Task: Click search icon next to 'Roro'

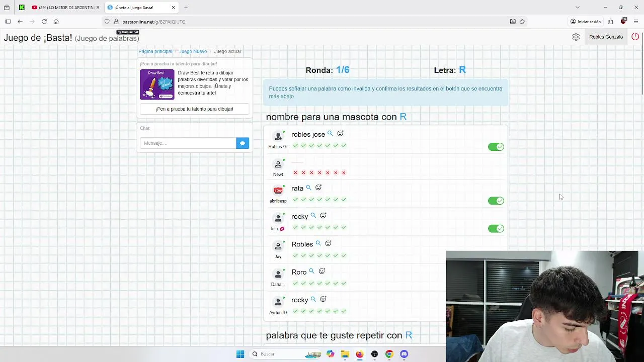Action: (x=312, y=271)
